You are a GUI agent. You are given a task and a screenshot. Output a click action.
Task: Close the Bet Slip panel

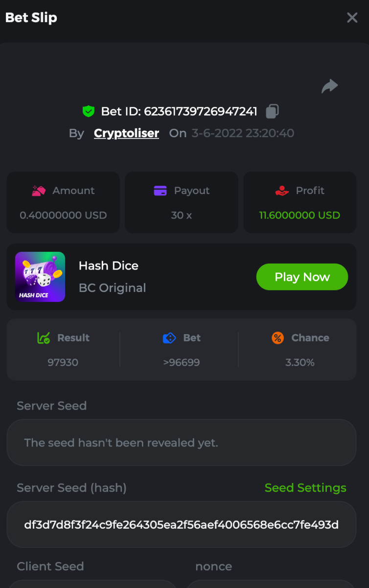352,18
